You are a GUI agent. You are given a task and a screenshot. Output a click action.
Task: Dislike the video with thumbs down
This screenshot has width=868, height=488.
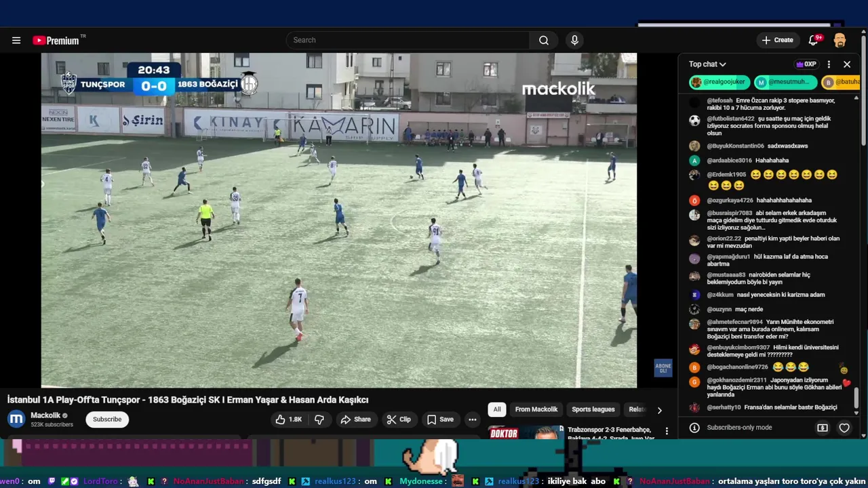pyautogui.click(x=319, y=420)
